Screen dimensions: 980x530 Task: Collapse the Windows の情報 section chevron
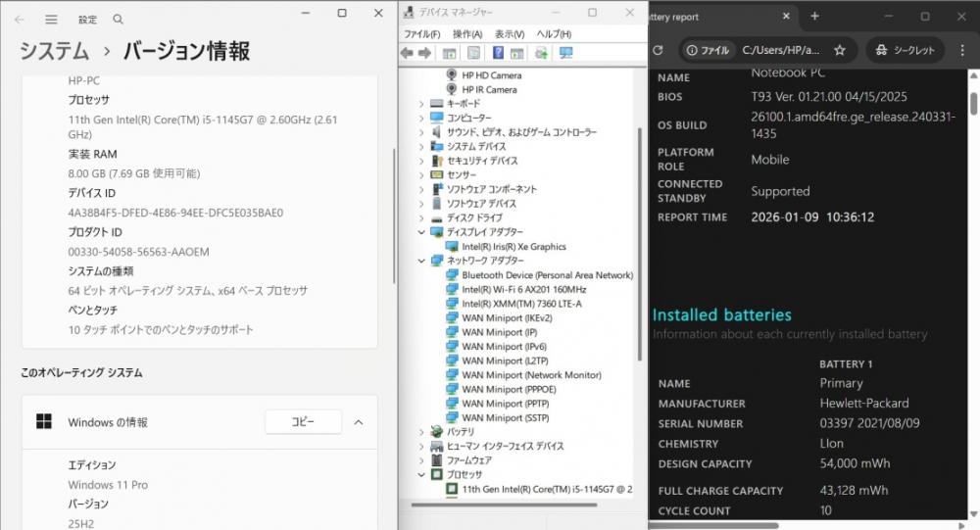(358, 422)
